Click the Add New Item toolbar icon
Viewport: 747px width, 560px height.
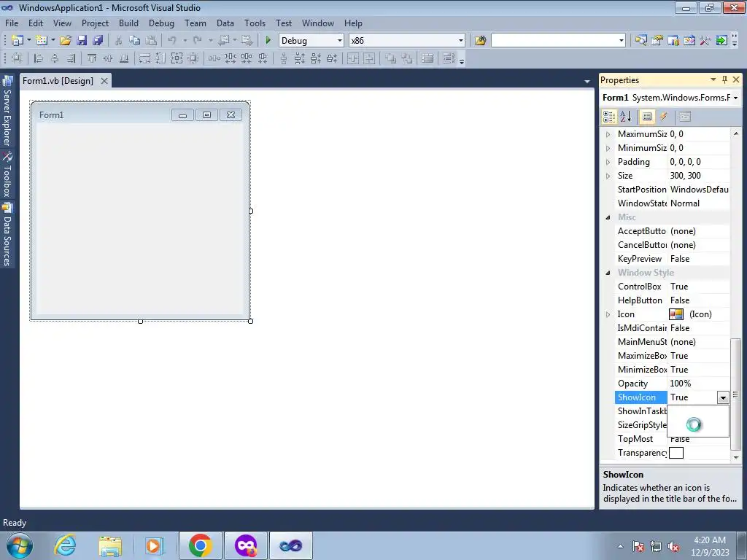(42, 41)
